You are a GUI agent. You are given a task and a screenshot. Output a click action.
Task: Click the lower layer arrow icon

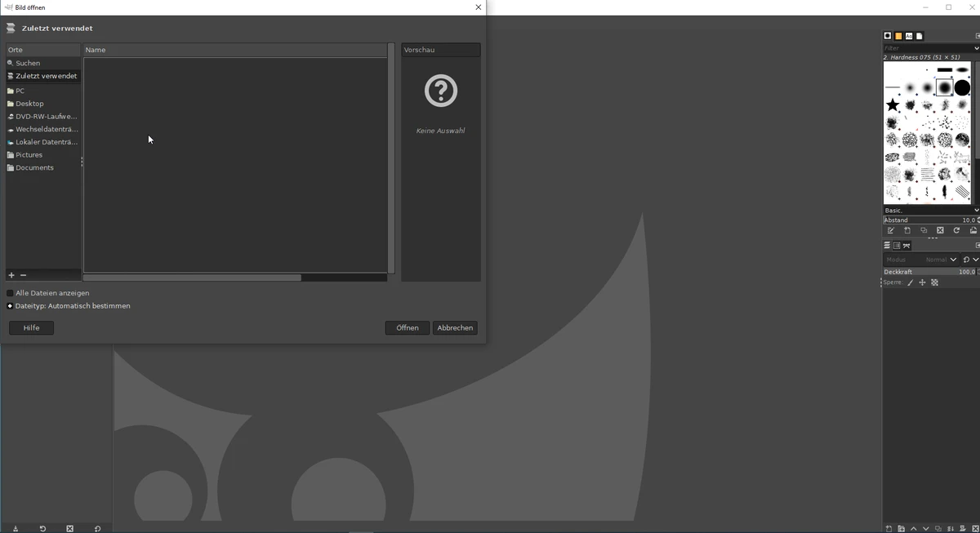[x=925, y=528]
